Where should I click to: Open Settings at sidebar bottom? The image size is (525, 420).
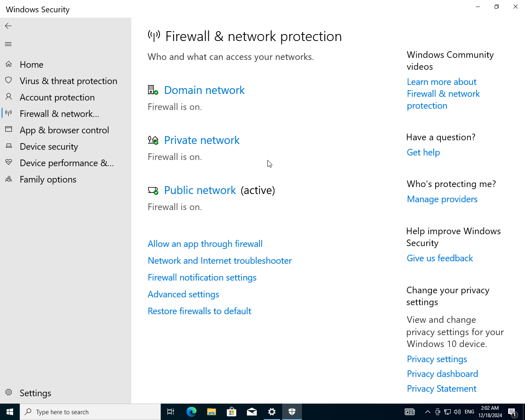pos(35,393)
